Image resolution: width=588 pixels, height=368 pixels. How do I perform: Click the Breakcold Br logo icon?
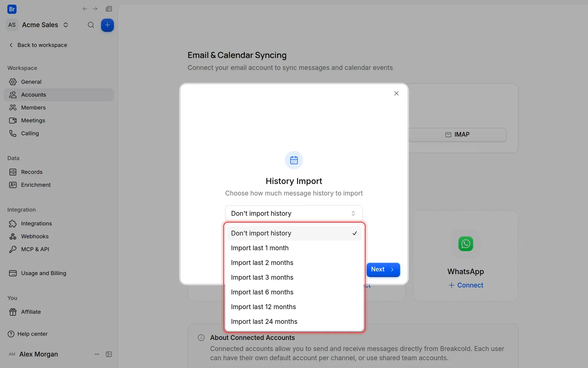point(12,9)
